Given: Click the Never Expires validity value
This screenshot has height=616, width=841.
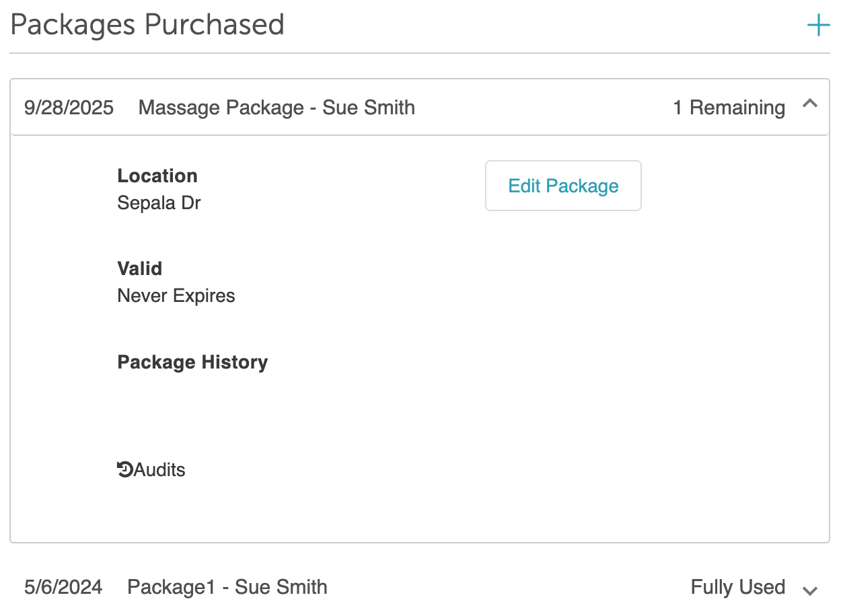Looking at the screenshot, I should 176,295.
